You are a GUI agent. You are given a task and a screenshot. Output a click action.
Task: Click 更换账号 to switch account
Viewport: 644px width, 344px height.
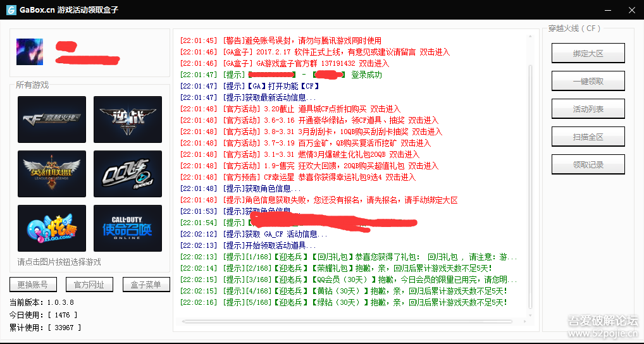pyautogui.click(x=33, y=285)
